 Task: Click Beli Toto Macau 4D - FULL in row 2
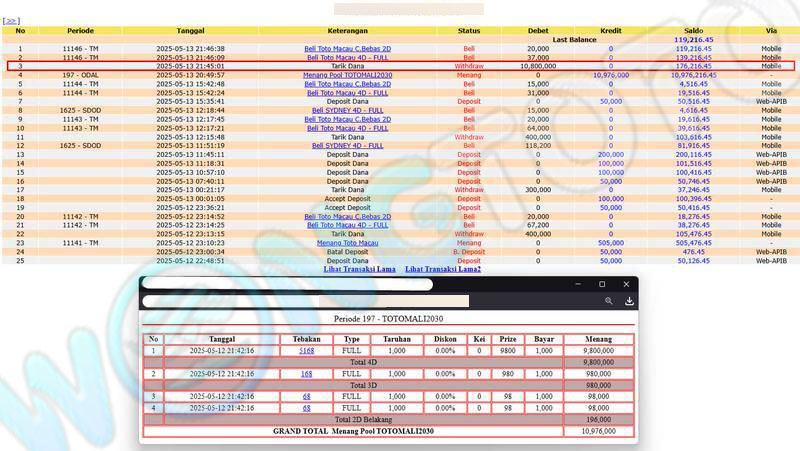[347, 57]
